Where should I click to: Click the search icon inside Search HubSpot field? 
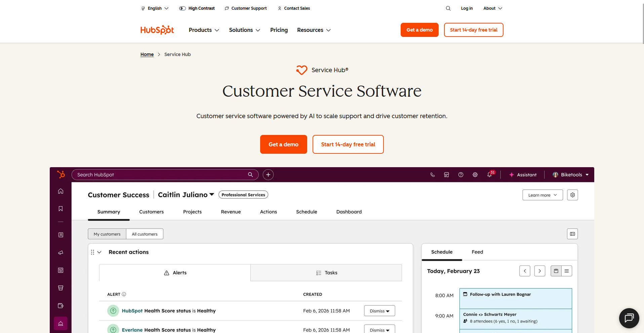[250, 175]
